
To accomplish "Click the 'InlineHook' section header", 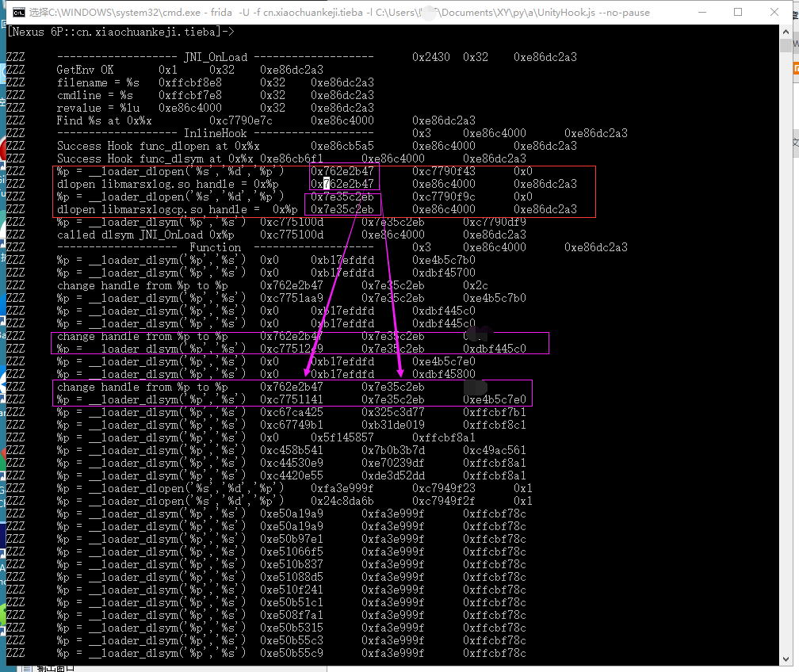I will 215,133.
